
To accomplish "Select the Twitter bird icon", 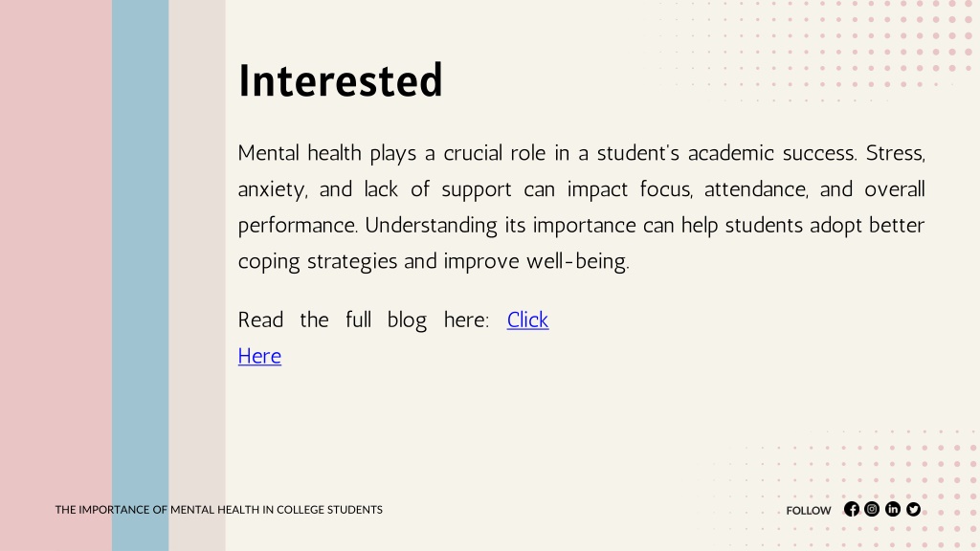I will 913,509.
